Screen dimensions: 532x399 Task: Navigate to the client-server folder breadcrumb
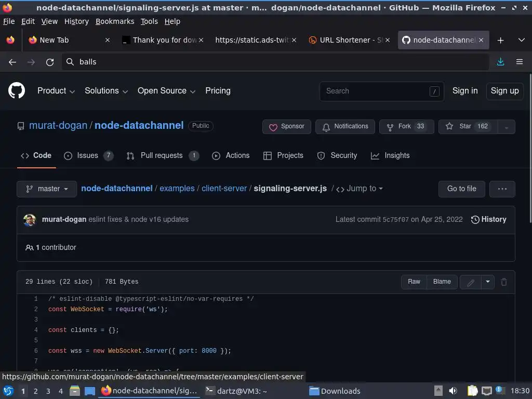click(224, 189)
